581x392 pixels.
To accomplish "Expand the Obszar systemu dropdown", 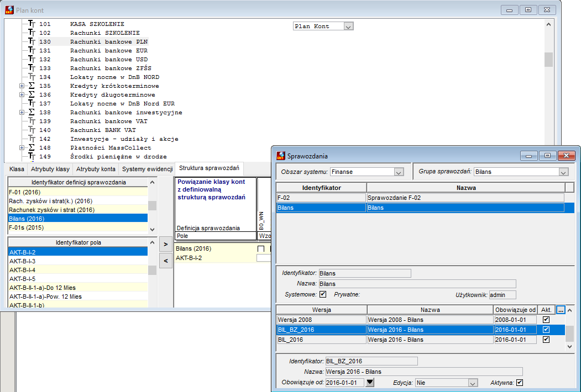I will [x=399, y=172].
